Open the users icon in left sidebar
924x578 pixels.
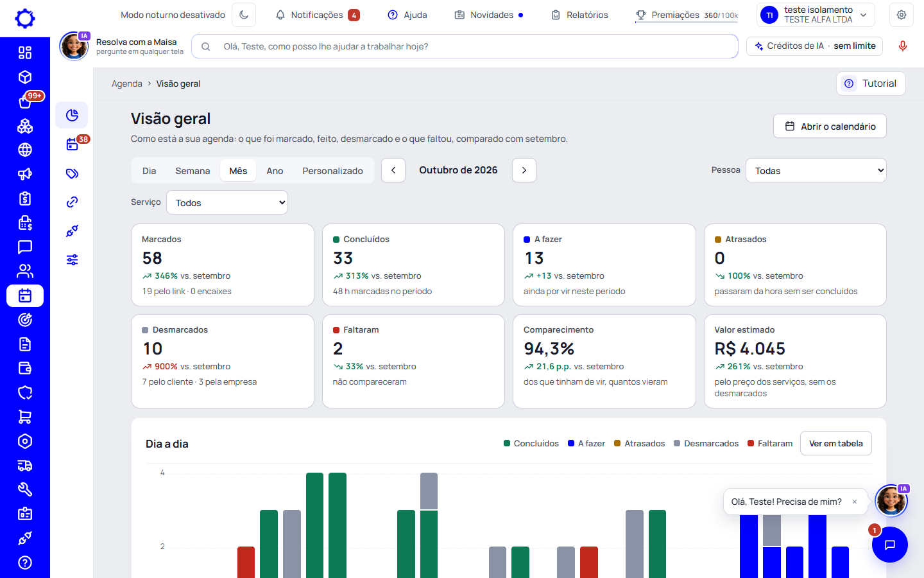pyautogui.click(x=25, y=271)
